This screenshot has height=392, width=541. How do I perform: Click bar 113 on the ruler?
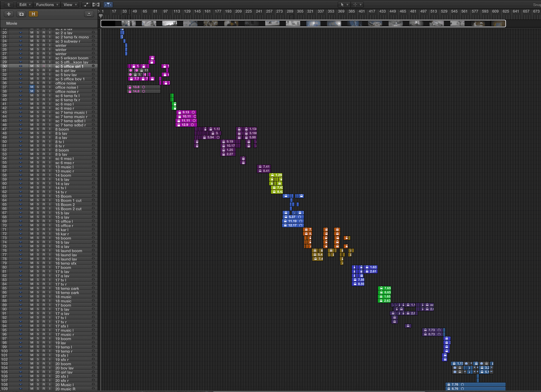coord(177,11)
